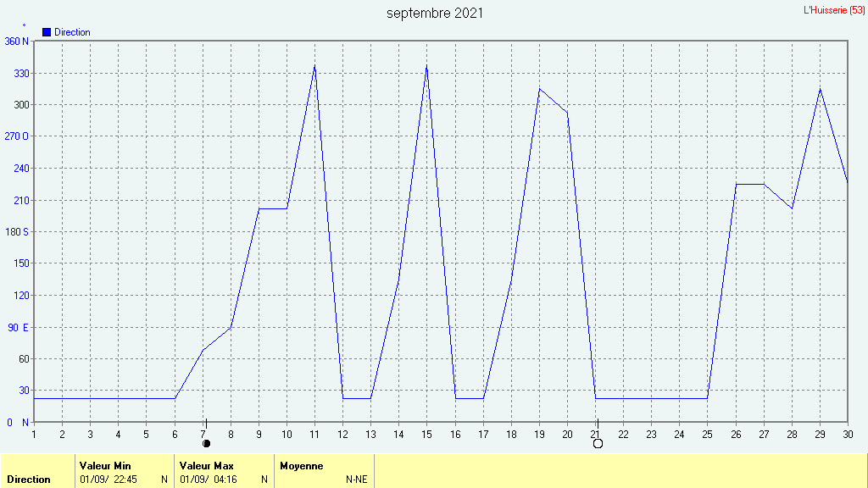The width and height of the screenshot is (868, 488).
Task: Click day 19 on the x-axis
Action: tap(539, 435)
